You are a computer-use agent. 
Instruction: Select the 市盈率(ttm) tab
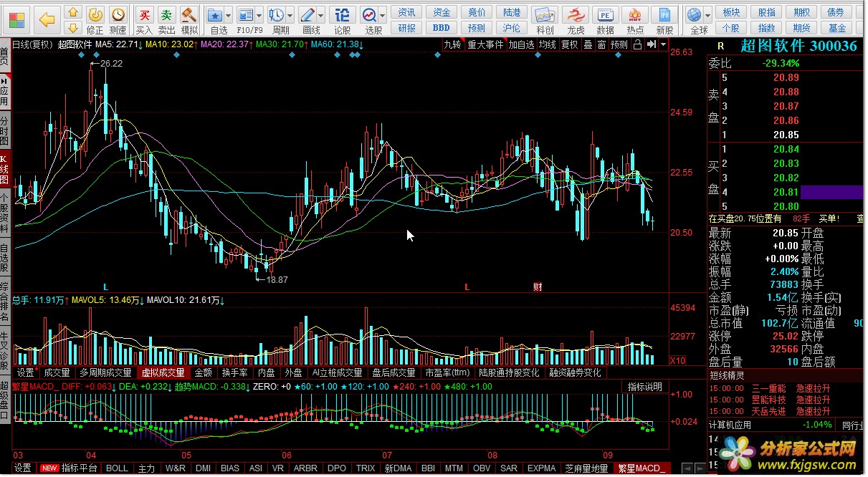point(447,372)
